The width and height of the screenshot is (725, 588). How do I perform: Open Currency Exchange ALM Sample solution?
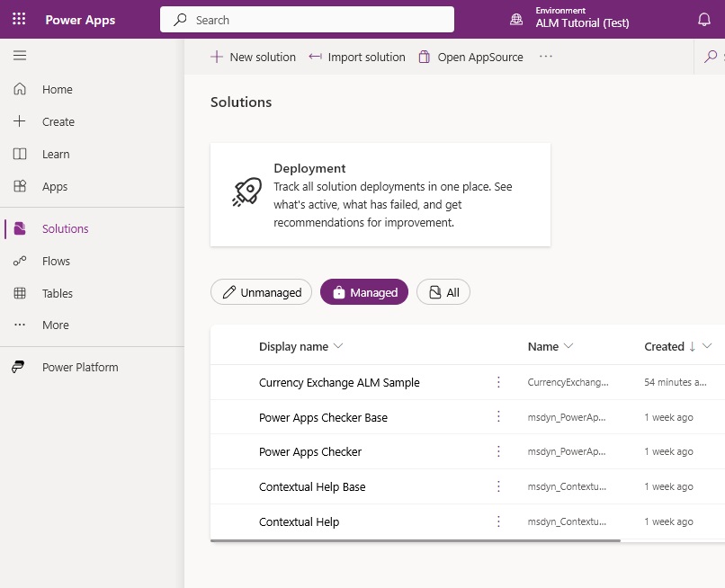pos(339,382)
